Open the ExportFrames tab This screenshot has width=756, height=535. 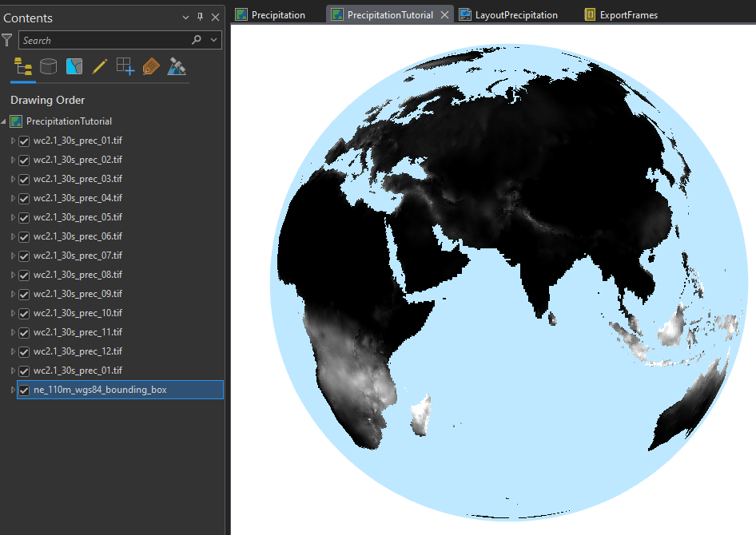click(628, 14)
